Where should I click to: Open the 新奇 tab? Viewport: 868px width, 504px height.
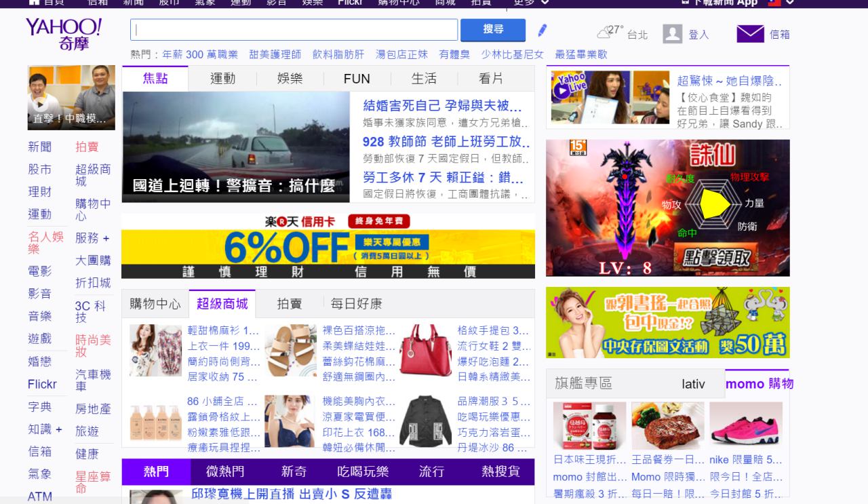click(294, 471)
